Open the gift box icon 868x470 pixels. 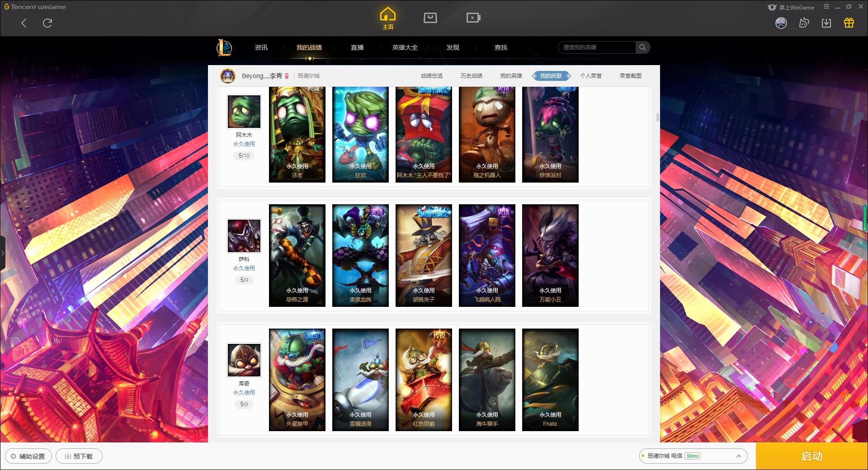[x=849, y=23]
